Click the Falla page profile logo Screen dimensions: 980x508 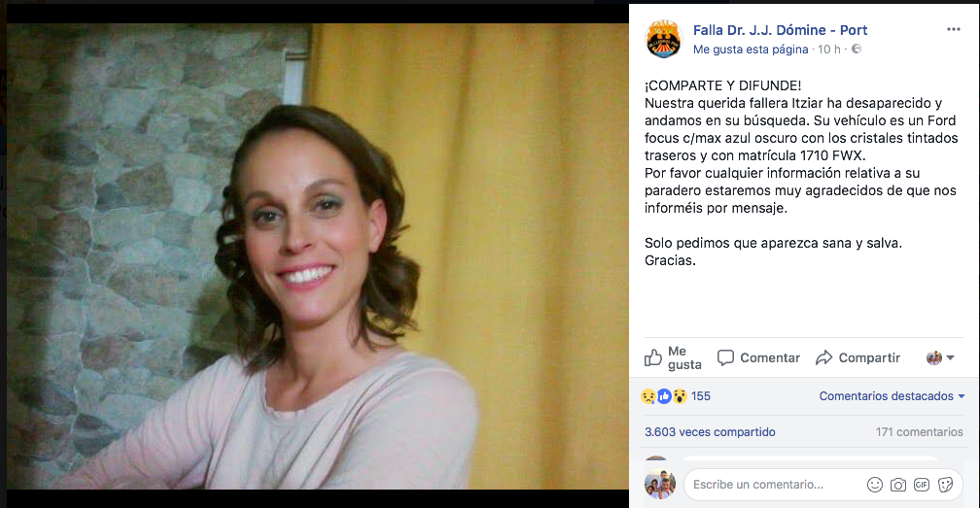pyautogui.click(x=664, y=39)
